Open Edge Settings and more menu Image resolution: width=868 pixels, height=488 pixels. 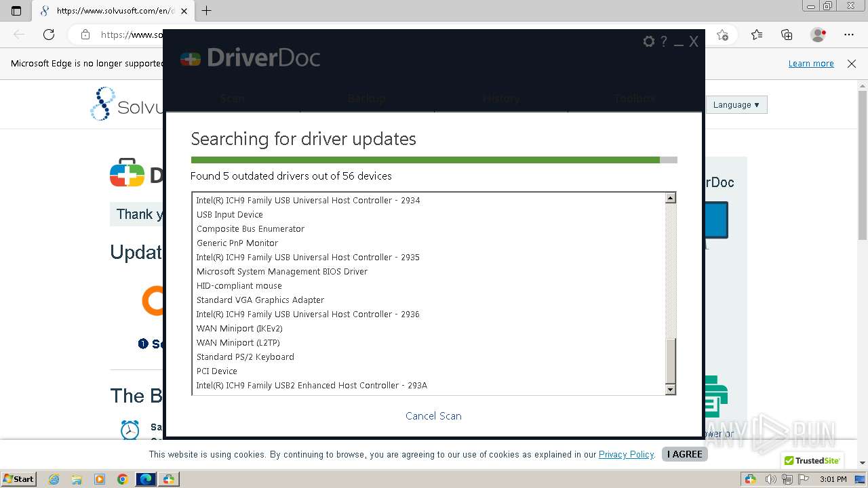[849, 35]
